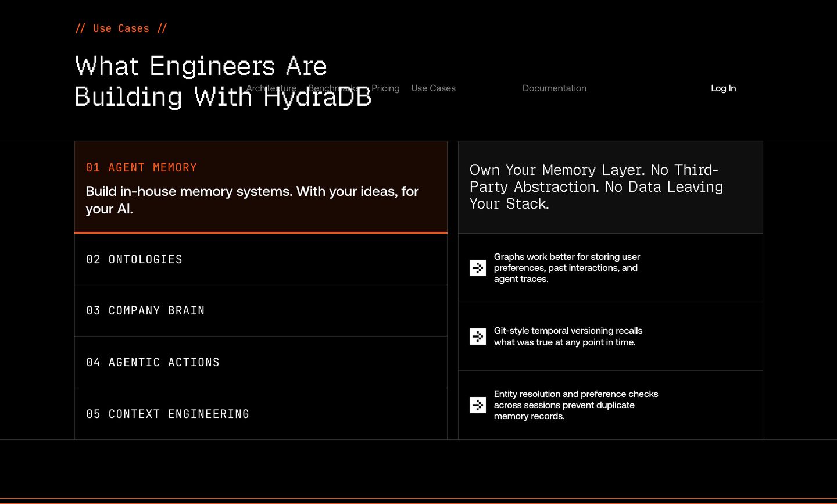Select the 01 Agent Memory tab

(261, 187)
